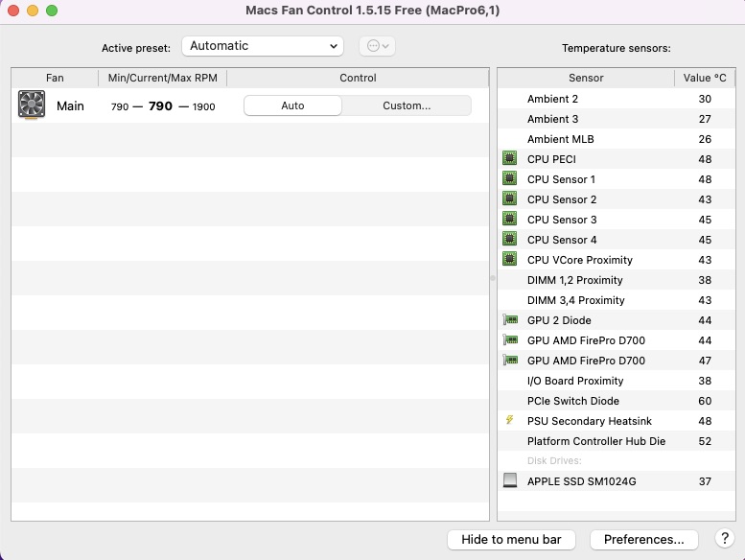The height and width of the screenshot is (560, 745).
Task: Click the CPU PECI chip icon
Action: [x=509, y=158]
